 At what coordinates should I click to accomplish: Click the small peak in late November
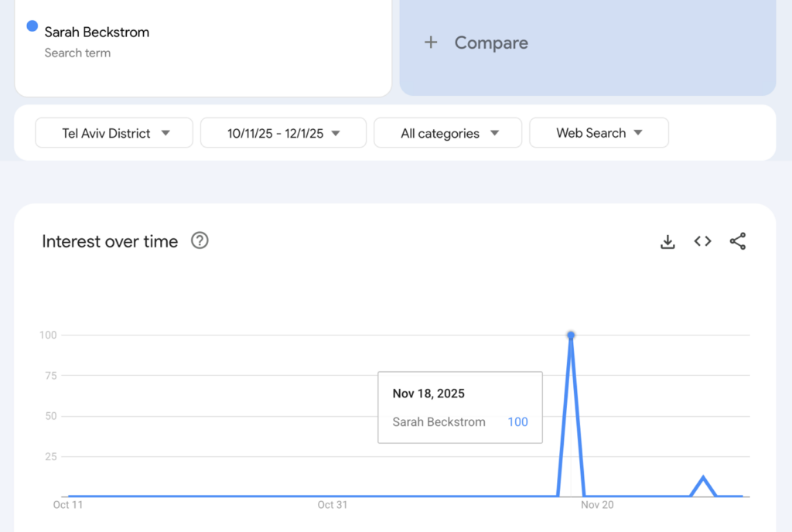[703, 477]
